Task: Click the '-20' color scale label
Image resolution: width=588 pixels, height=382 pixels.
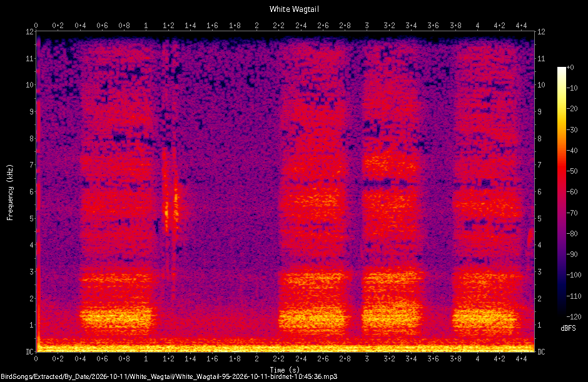Action: (x=572, y=109)
